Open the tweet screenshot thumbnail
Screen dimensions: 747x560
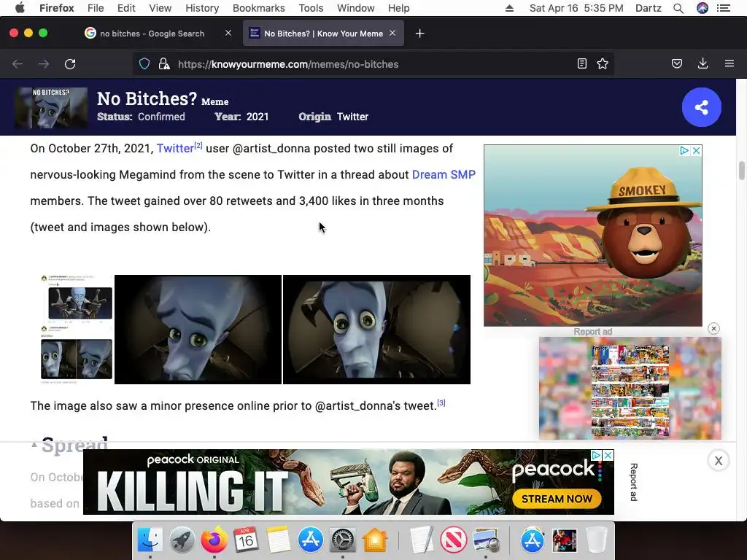click(77, 330)
